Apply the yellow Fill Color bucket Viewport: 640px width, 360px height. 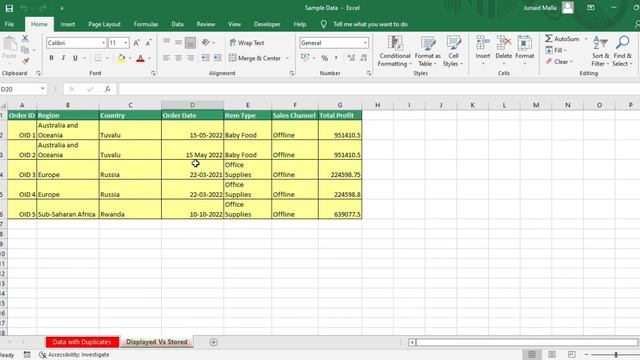pyautogui.click(x=121, y=58)
